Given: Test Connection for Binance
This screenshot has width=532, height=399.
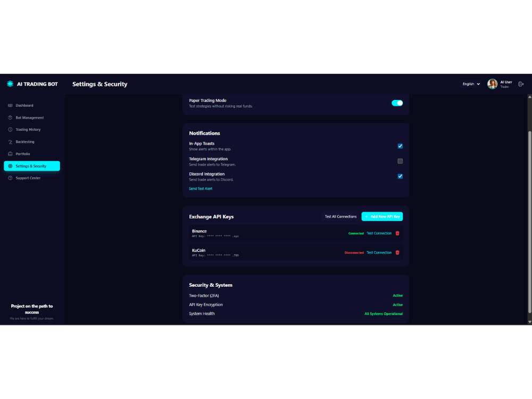Looking at the screenshot, I should [x=379, y=233].
